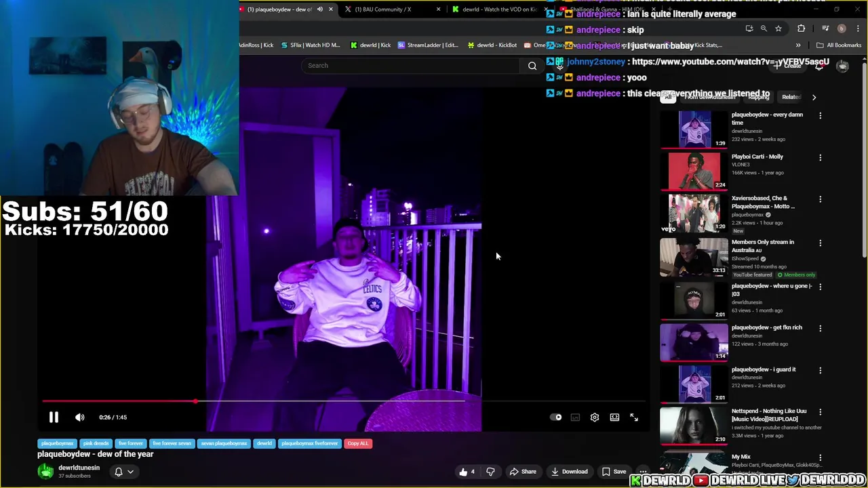Open the AdinRoss | Kick bookmark
Screen dimensions: 868x488
pos(256,45)
